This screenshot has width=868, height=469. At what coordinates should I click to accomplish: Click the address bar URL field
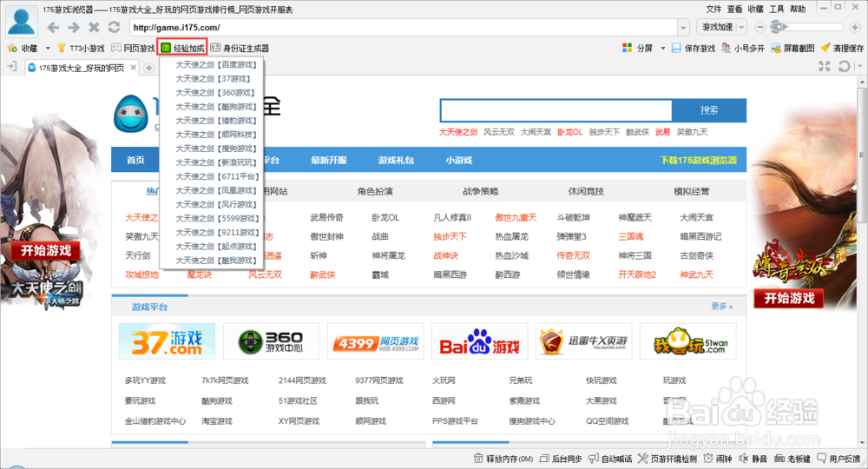[404, 27]
